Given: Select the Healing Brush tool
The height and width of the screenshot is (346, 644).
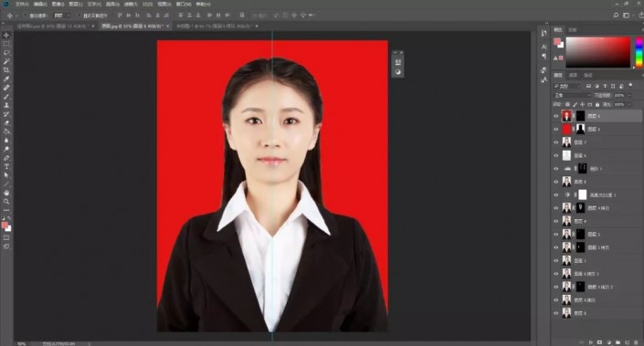Looking at the screenshot, I should [x=6, y=88].
